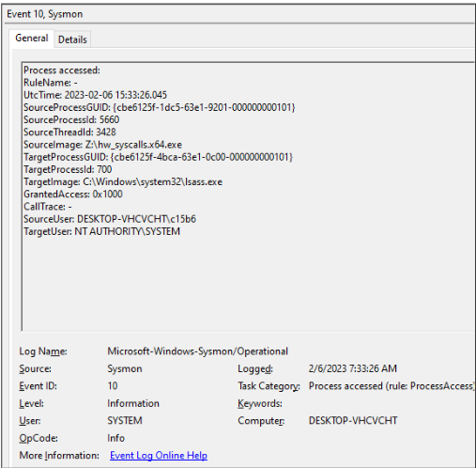This screenshot has height=468, width=476.
Task: Click the UtcTime 2023-02-06 15:33:26.045 line
Action: tap(96, 95)
